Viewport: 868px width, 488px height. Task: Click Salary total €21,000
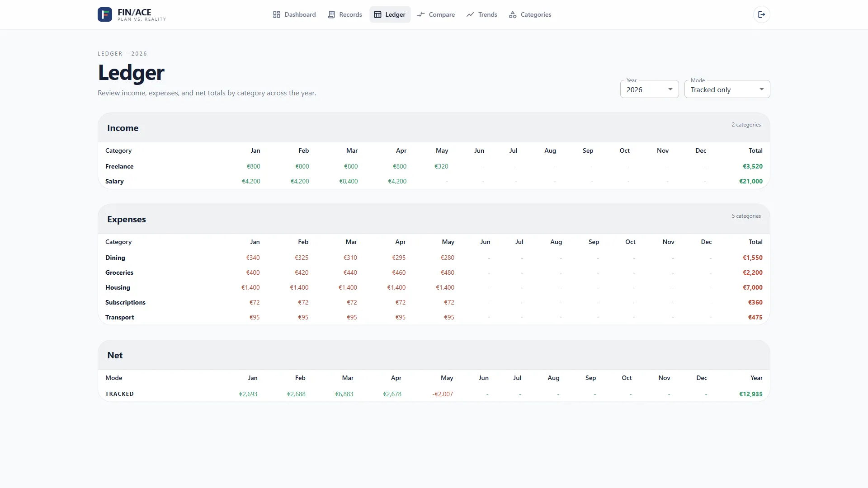(751, 181)
